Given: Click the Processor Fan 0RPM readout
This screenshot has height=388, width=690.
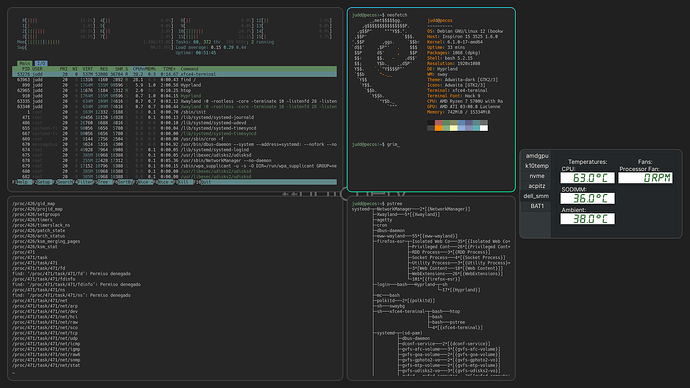Looking at the screenshot, I should pos(645,178).
